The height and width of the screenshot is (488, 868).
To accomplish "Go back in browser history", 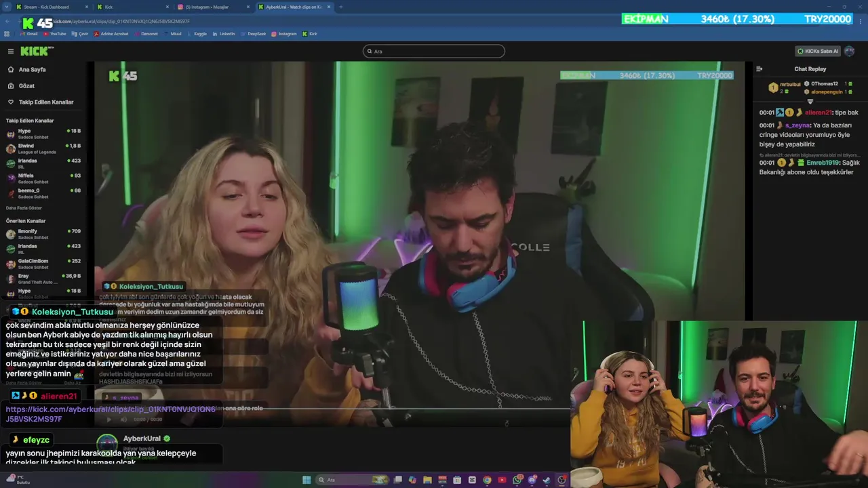I will coord(7,21).
